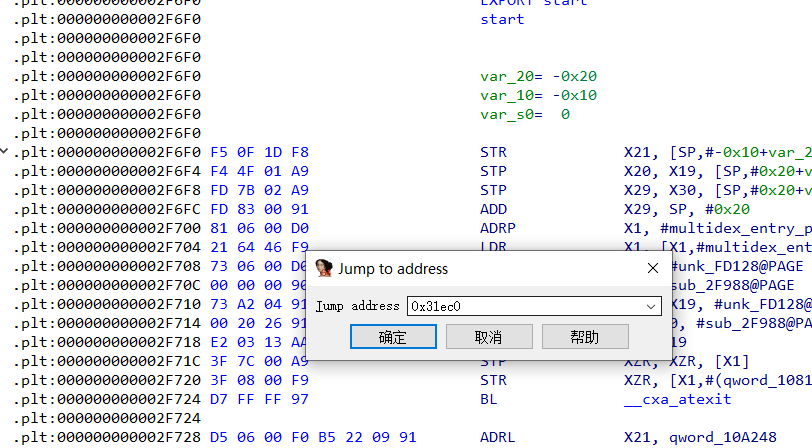Viewport: 812px width, 448px height.
Task: Open the Jump address history dropdown
Action: [651, 307]
